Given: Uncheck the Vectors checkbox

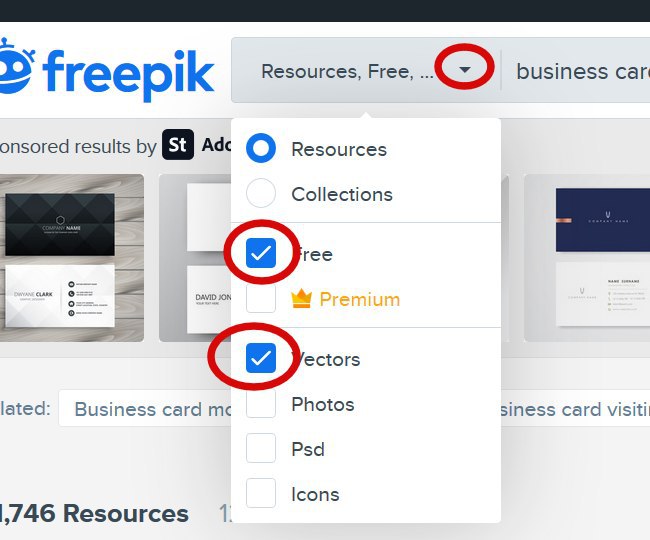Looking at the screenshot, I should 261,358.
